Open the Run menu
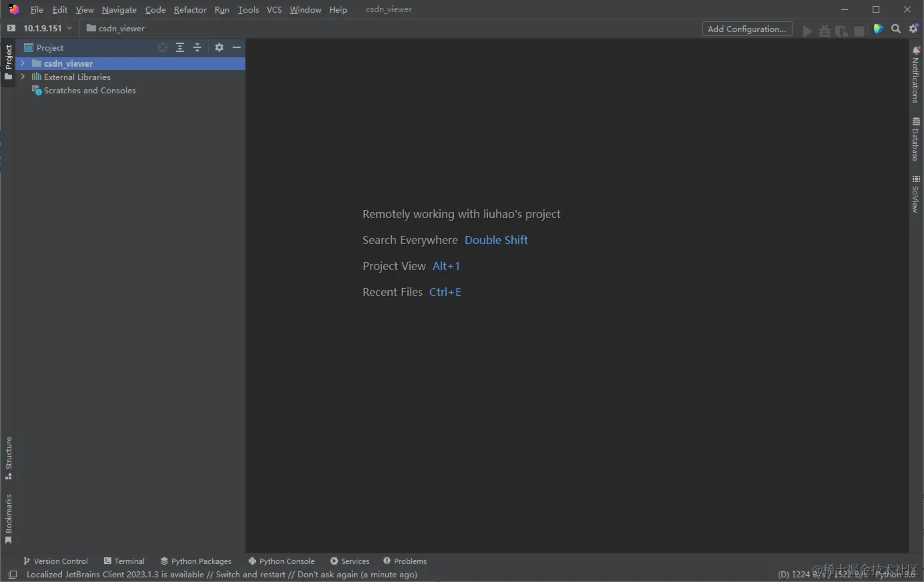Screen dimensions: 924x582 click(x=222, y=9)
